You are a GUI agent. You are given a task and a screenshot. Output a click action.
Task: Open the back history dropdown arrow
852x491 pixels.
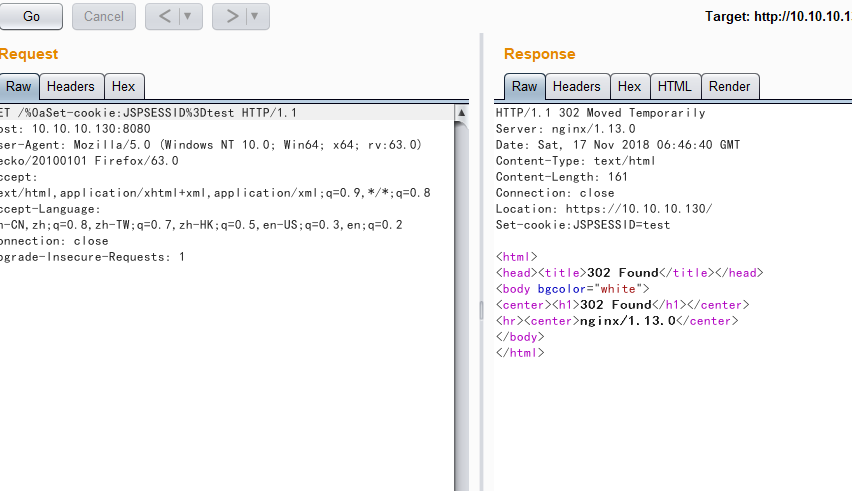tap(187, 16)
